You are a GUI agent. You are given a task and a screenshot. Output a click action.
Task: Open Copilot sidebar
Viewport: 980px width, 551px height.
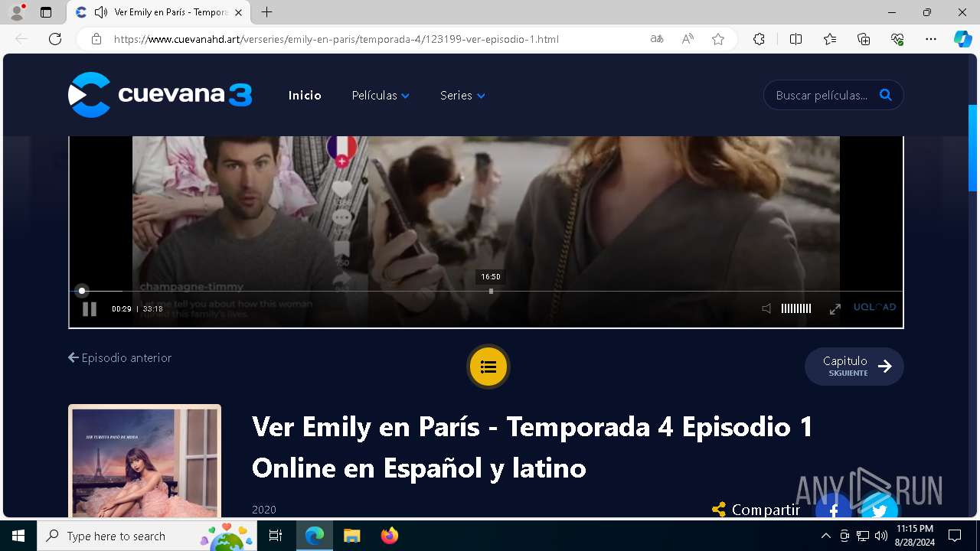(x=963, y=39)
